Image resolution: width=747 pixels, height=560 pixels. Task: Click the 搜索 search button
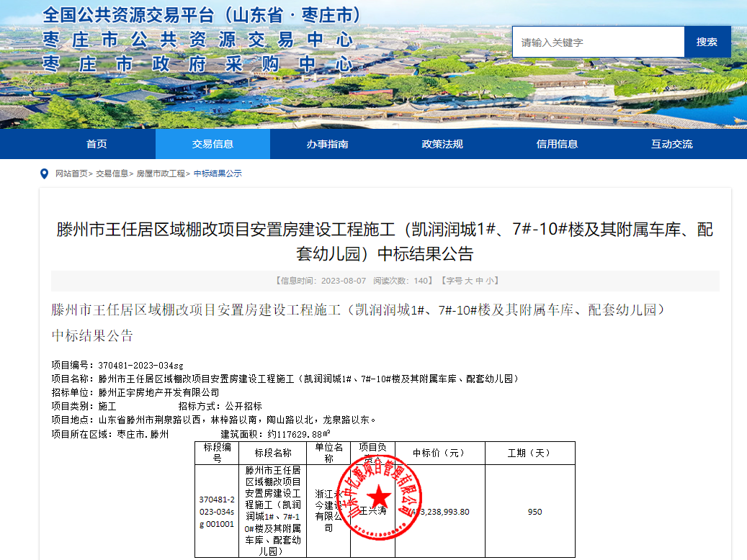pyautogui.click(x=707, y=42)
